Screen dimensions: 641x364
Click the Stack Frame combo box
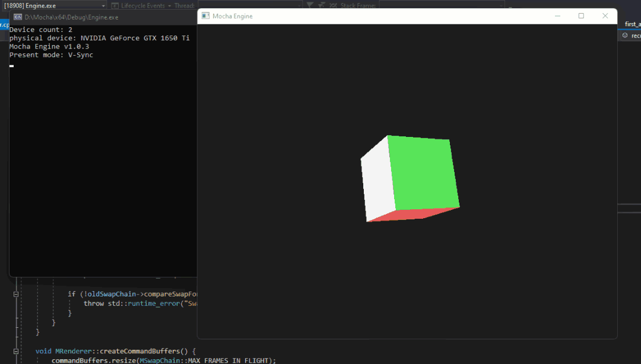pyautogui.click(x=442, y=5)
